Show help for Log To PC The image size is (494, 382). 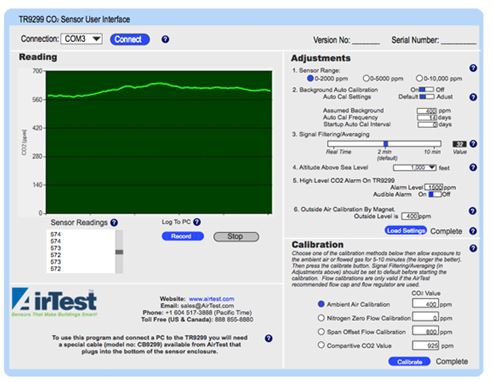point(197,222)
